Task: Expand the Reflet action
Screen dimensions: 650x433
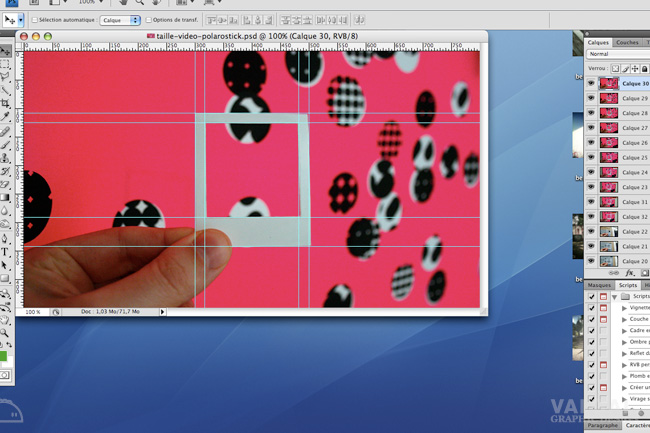Action: pyautogui.click(x=624, y=353)
